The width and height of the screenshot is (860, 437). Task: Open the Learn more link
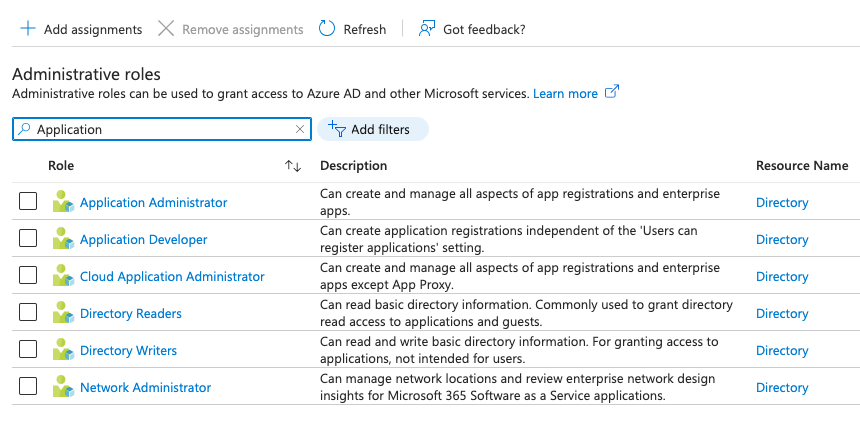click(x=565, y=93)
